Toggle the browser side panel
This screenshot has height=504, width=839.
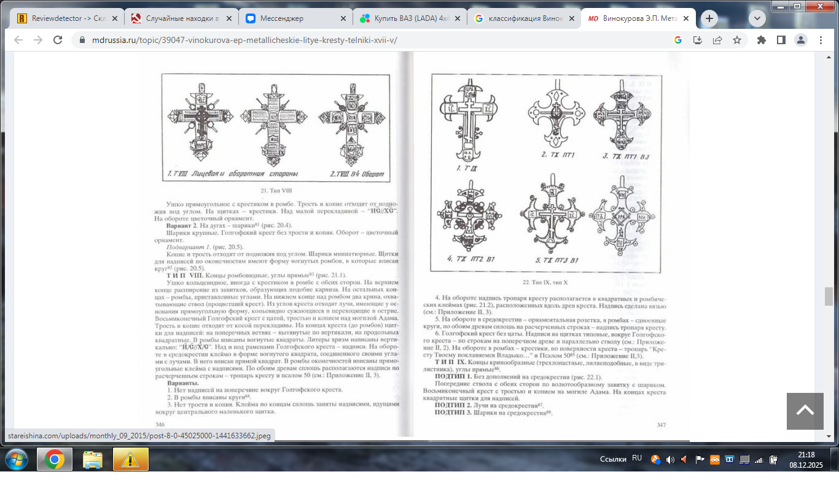click(781, 40)
